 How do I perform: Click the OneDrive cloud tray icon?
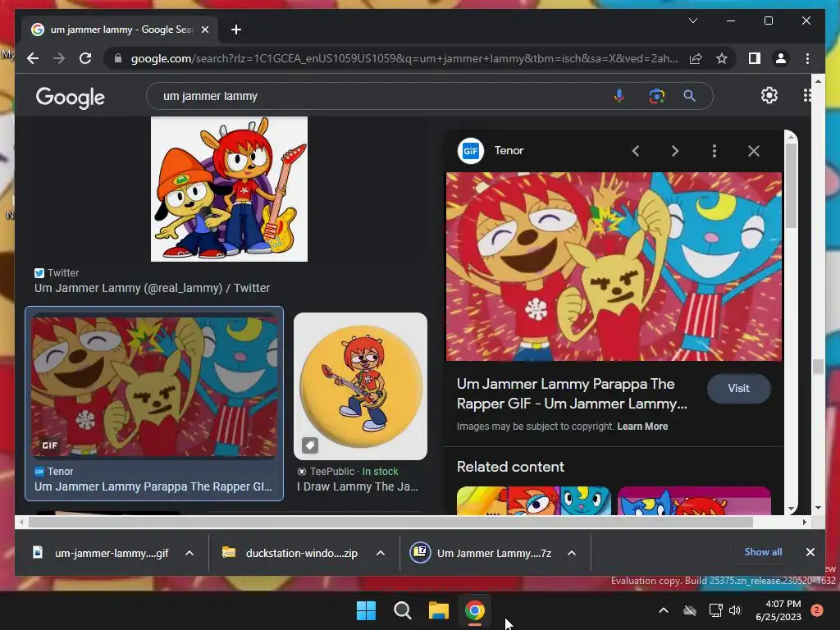click(690, 609)
